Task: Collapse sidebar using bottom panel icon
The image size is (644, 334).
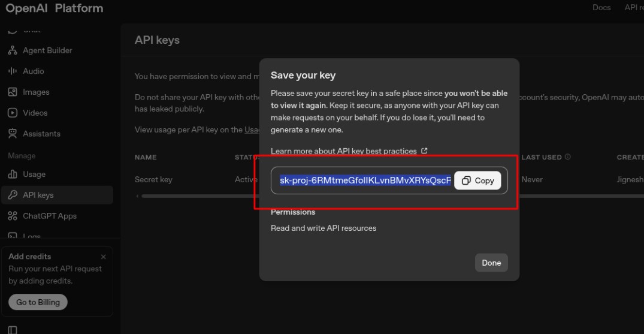Action: 13,329
